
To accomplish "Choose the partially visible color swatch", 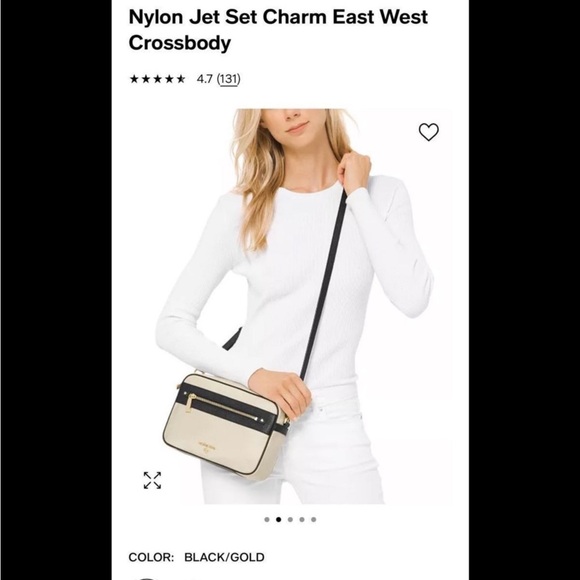I will pos(146,578).
